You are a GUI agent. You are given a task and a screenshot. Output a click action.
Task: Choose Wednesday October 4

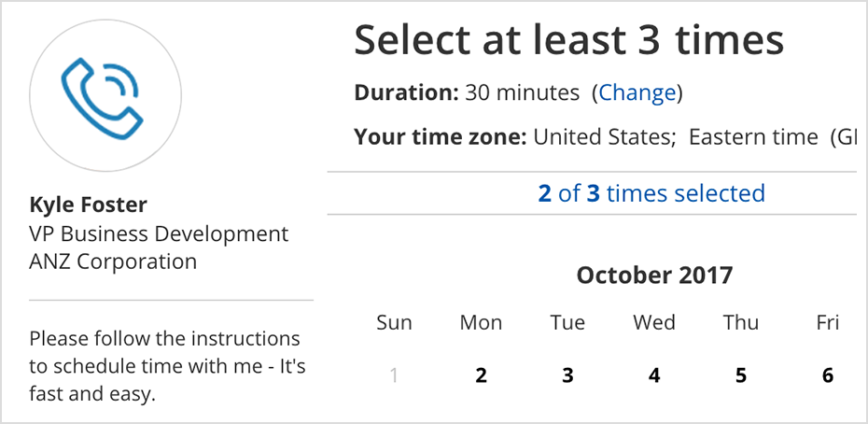pos(654,375)
